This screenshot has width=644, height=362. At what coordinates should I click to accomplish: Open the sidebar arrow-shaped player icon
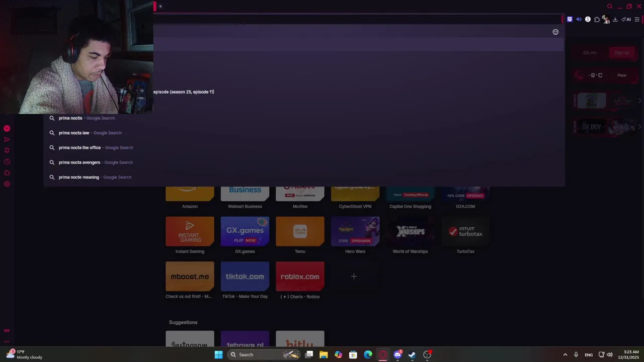[7, 139]
